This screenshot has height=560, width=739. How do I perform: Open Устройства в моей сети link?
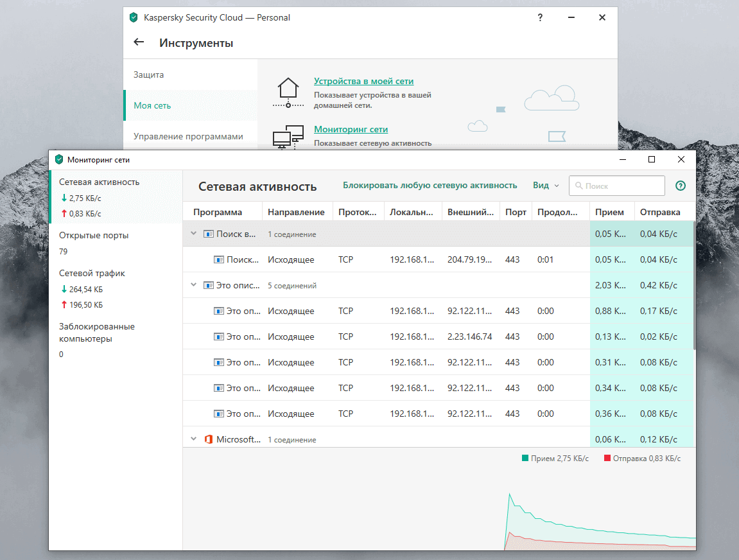pos(363,82)
